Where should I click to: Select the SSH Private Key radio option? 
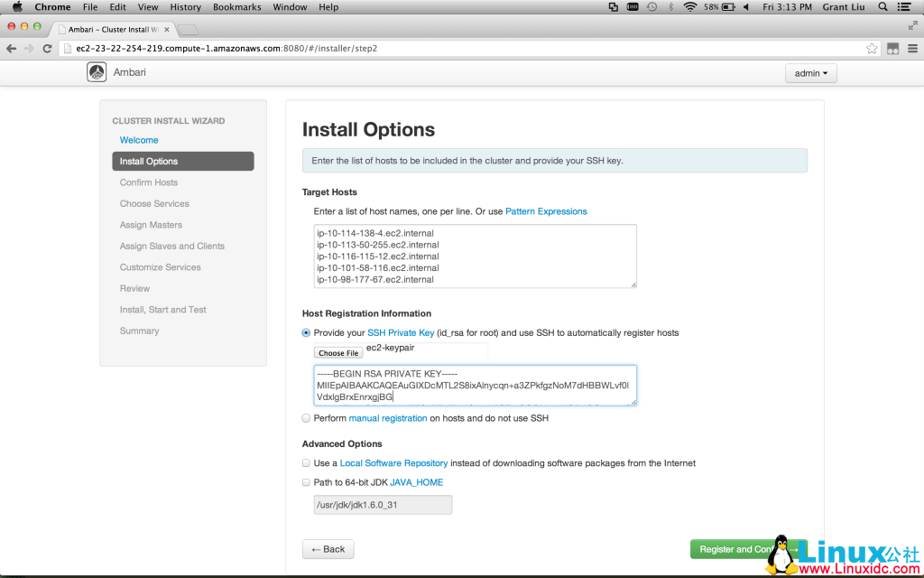pyautogui.click(x=307, y=333)
